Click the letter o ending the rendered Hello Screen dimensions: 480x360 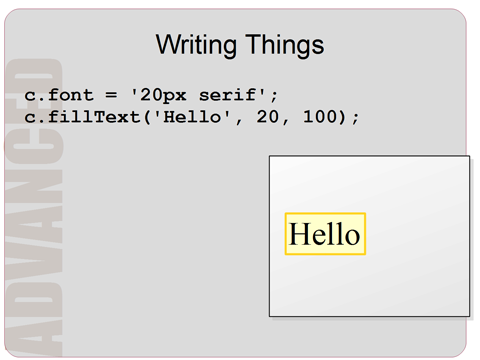point(352,237)
